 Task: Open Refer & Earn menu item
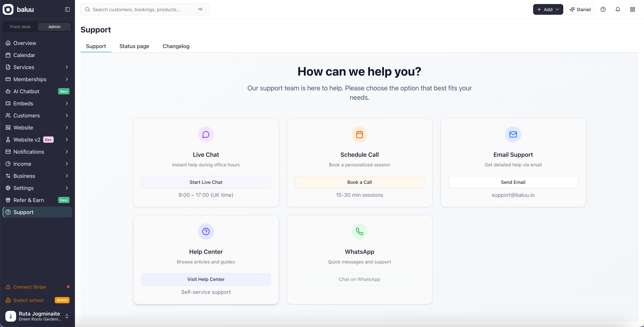[x=38, y=200]
